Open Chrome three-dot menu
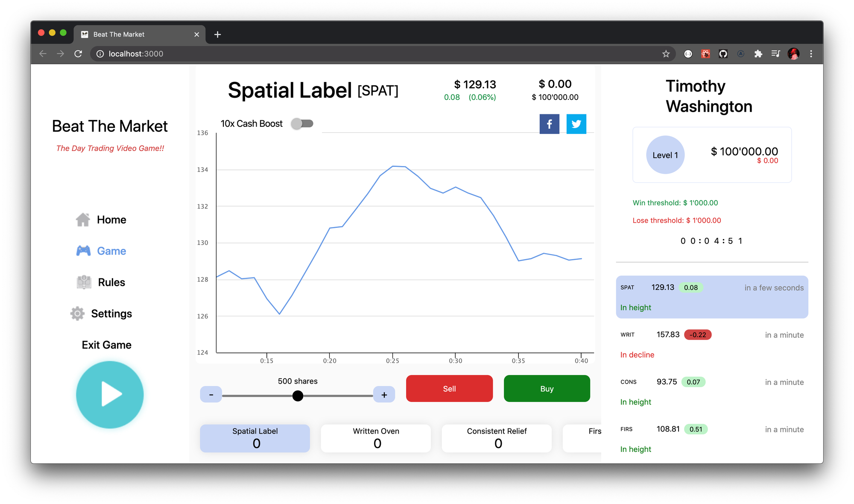854x504 pixels. (811, 54)
